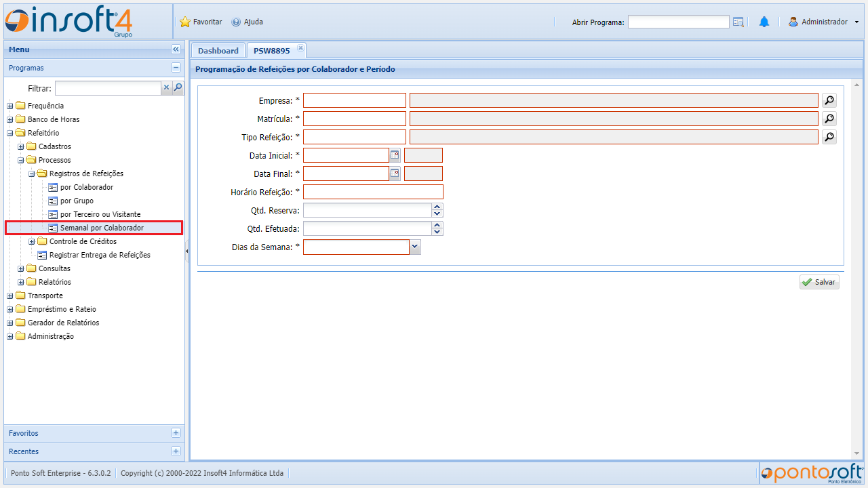The height and width of the screenshot is (488, 868).
Task: Open the Dias da Semana dropdown
Action: [x=415, y=247]
